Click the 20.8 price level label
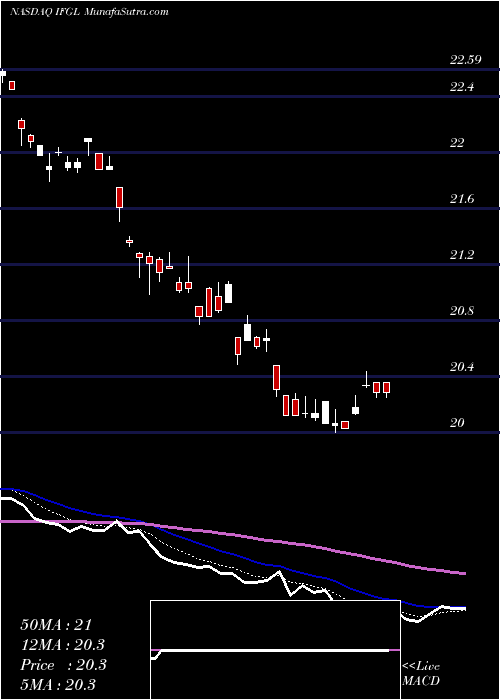500x700 pixels. pos(462,311)
